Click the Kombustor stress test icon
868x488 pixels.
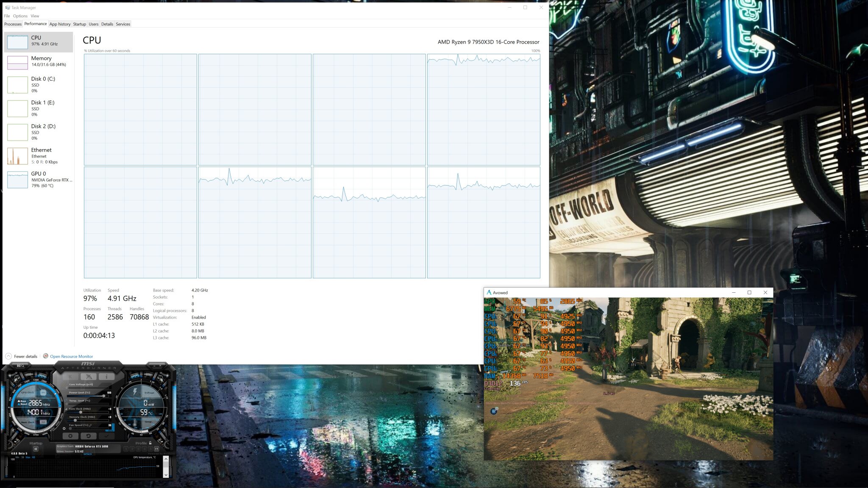click(x=70, y=377)
